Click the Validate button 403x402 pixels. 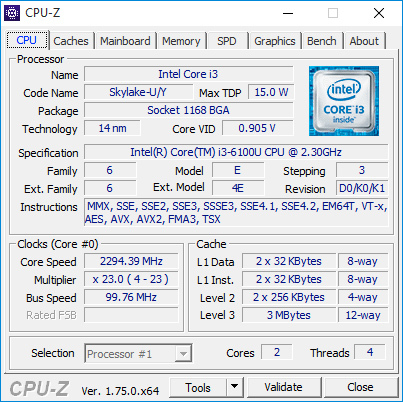pos(284,387)
